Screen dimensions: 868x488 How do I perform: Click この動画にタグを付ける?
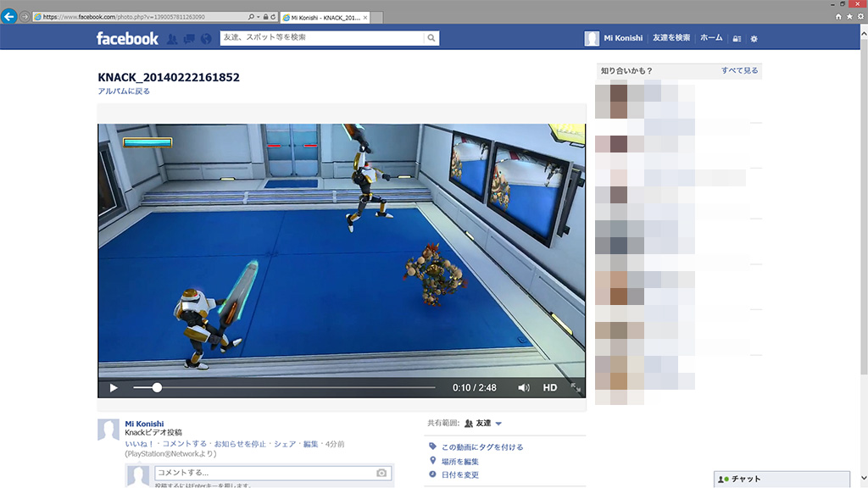(482, 447)
